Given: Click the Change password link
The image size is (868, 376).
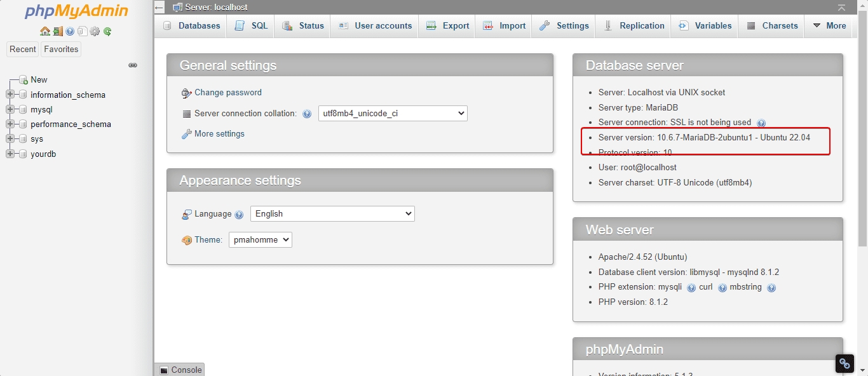Looking at the screenshot, I should 227,93.
